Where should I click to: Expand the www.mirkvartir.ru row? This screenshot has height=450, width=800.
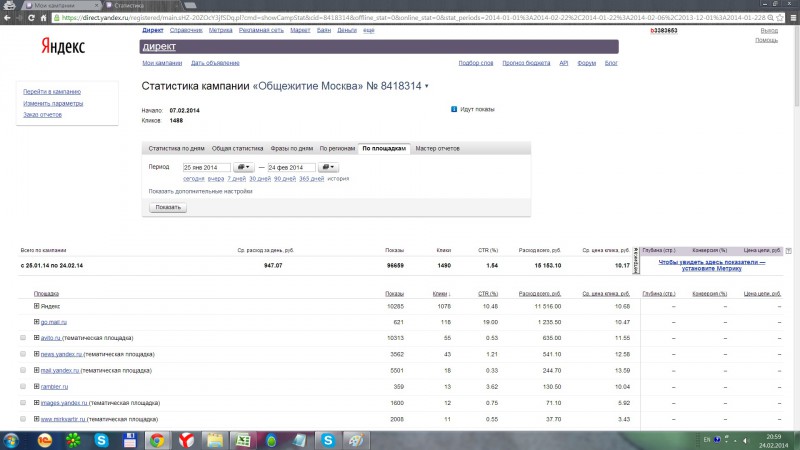36,419
